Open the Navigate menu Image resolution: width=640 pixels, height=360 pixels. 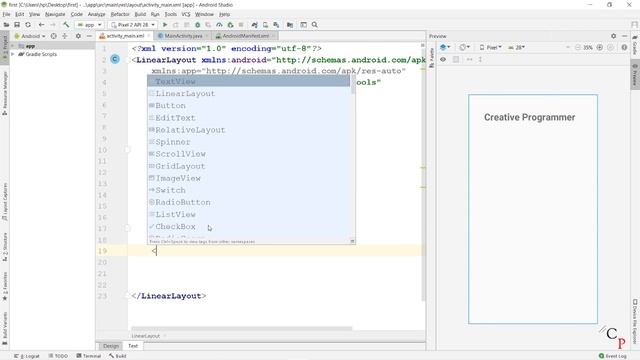click(x=55, y=14)
